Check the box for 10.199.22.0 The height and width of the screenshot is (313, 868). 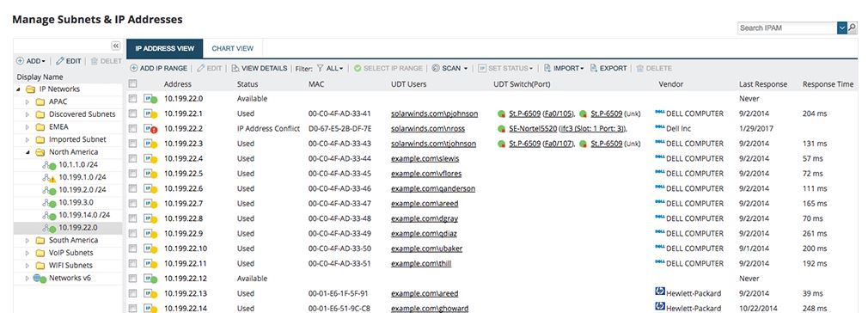click(x=133, y=99)
